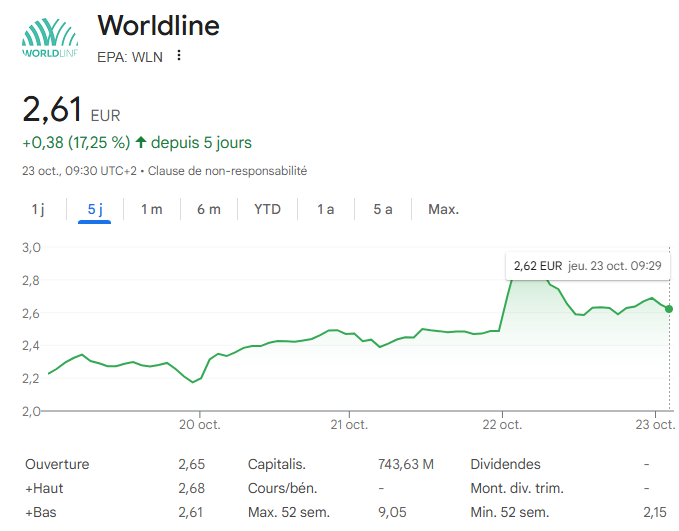The width and height of the screenshot is (679, 531).
Task: Click the EPA: WLN ticker text
Action: point(130,57)
